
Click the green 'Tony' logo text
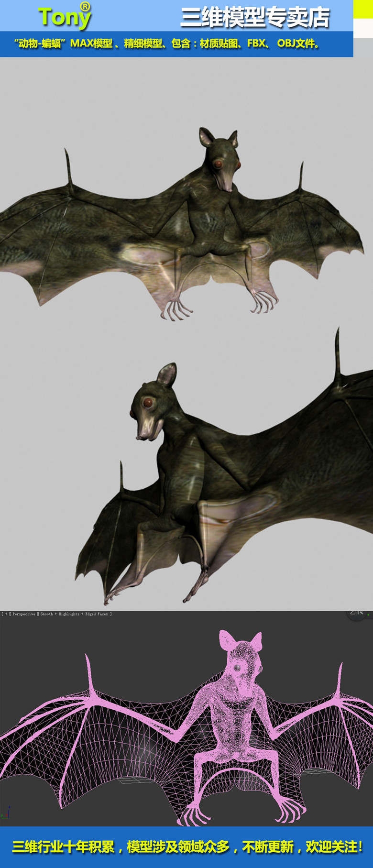pos(65,16)
